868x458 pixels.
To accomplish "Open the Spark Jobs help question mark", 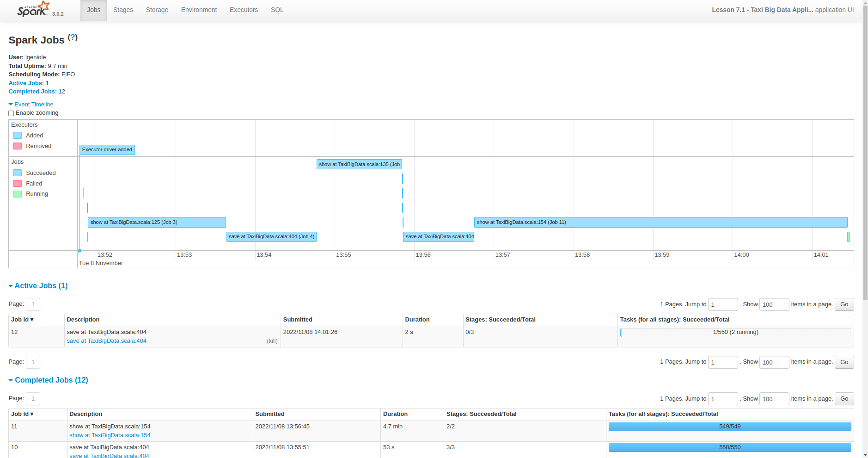I will [73, 37].
